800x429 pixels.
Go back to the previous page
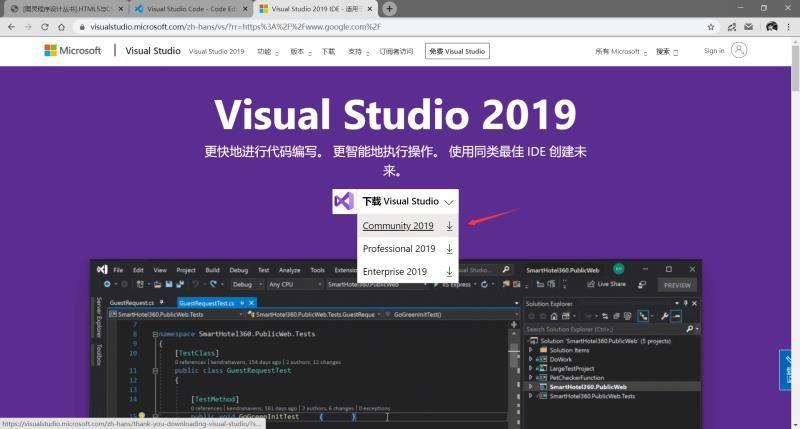pos(11,27)
